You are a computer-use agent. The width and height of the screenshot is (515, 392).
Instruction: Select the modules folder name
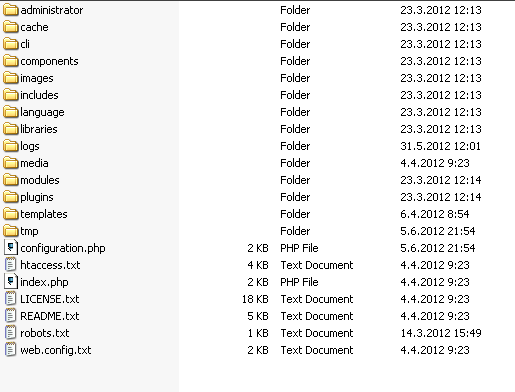40,180
